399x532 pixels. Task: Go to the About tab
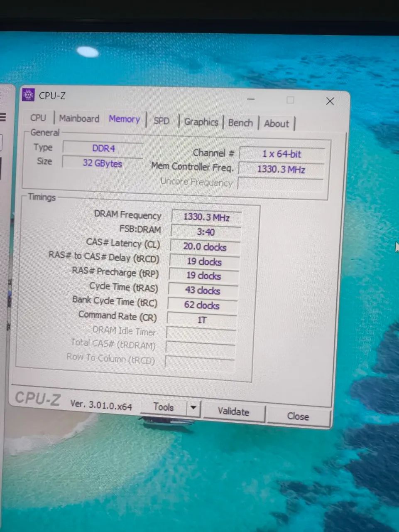click(277, 123)
